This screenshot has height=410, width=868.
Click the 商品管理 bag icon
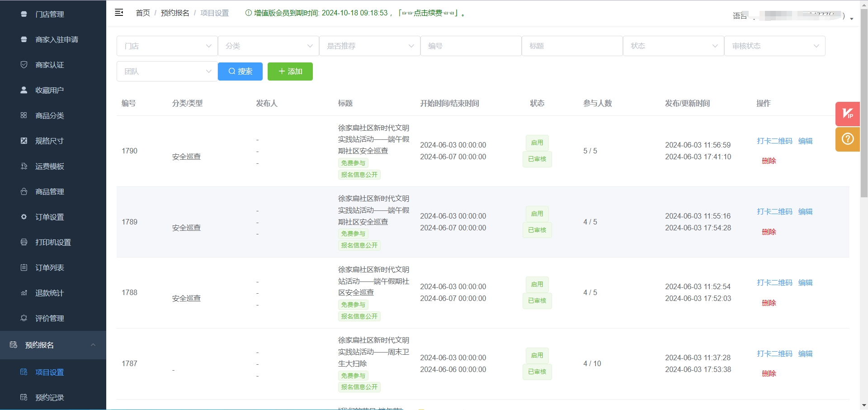(x=24, y=191)
